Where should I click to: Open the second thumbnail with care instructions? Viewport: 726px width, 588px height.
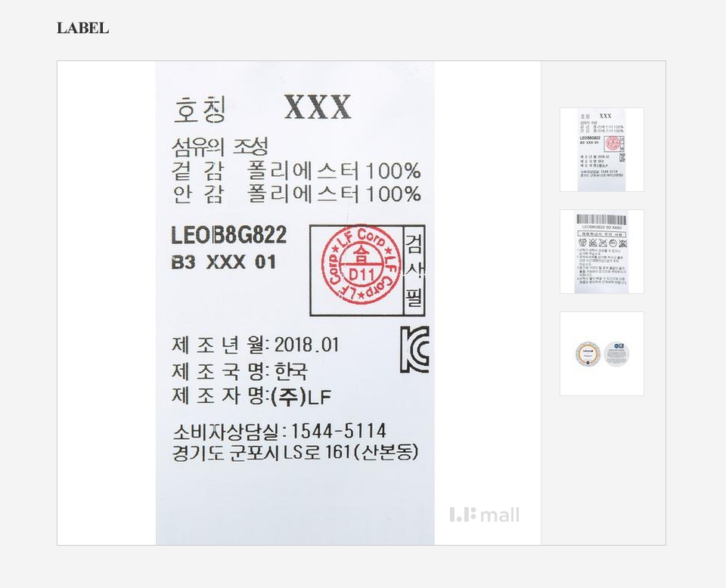(x=601, y=252)
